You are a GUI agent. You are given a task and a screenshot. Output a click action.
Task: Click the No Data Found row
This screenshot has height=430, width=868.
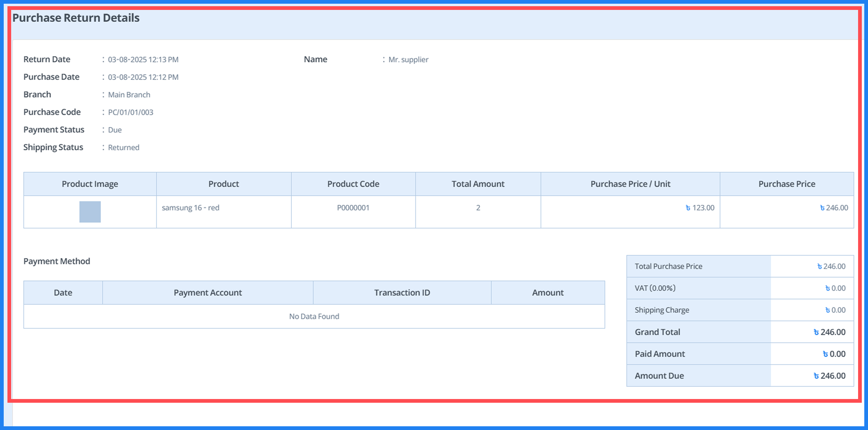click(314, 316)
